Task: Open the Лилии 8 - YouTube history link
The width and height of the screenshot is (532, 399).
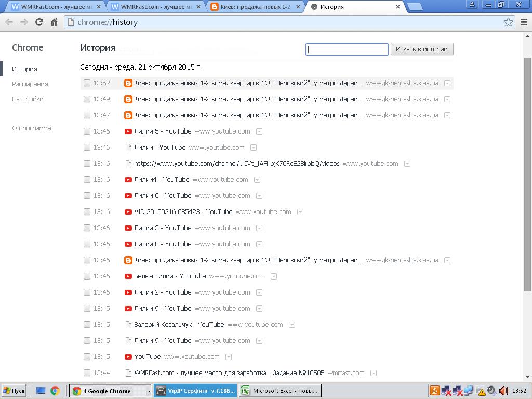Action: [x=163, y=244]
